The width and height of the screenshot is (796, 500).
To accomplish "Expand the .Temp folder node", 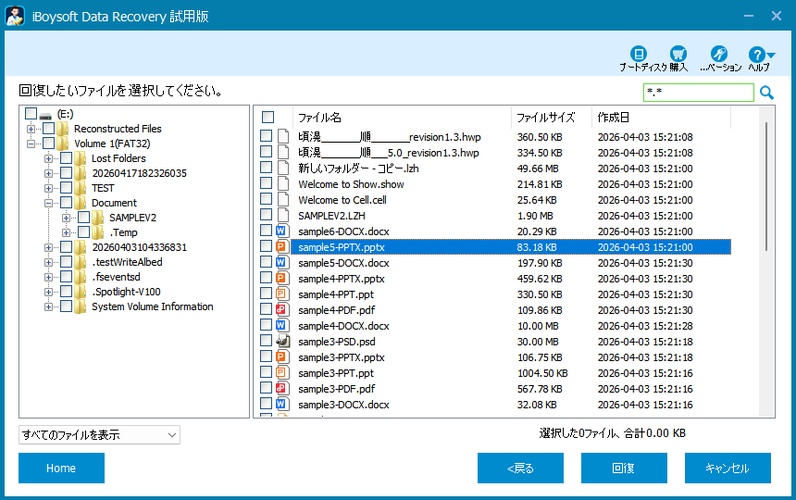I will pos(66,232).
